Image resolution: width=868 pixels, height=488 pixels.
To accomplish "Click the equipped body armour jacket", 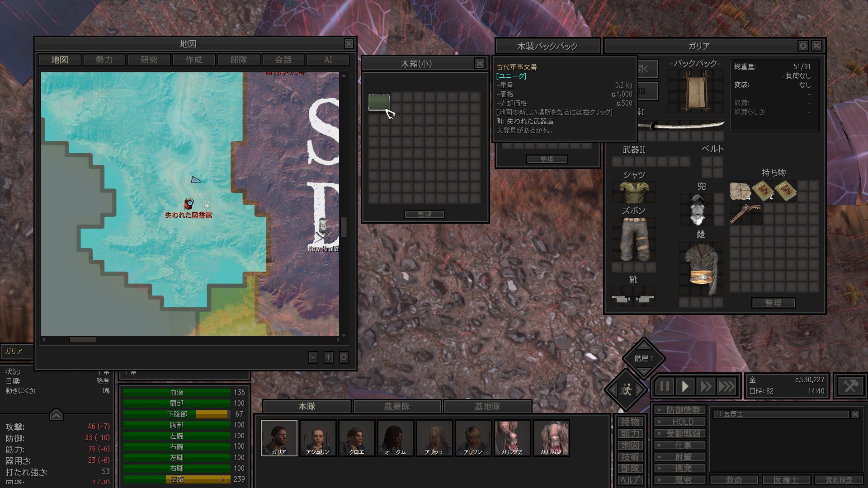I will 701,269.
